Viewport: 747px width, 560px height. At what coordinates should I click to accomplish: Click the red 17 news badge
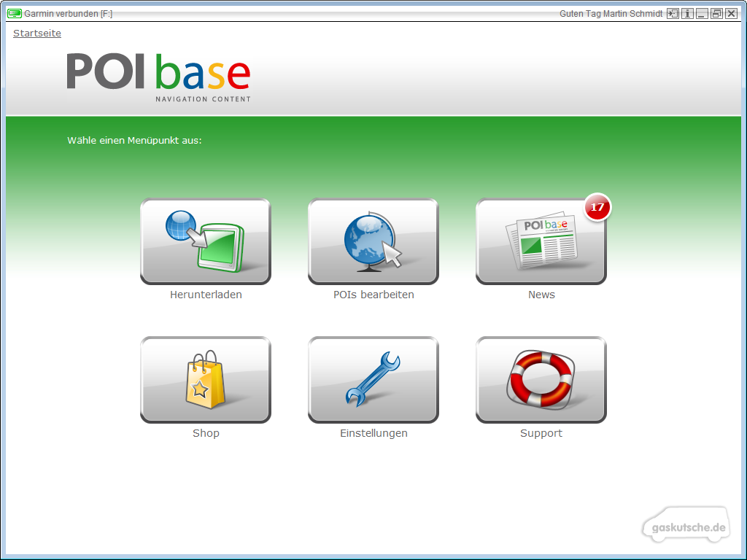(597, 207)
